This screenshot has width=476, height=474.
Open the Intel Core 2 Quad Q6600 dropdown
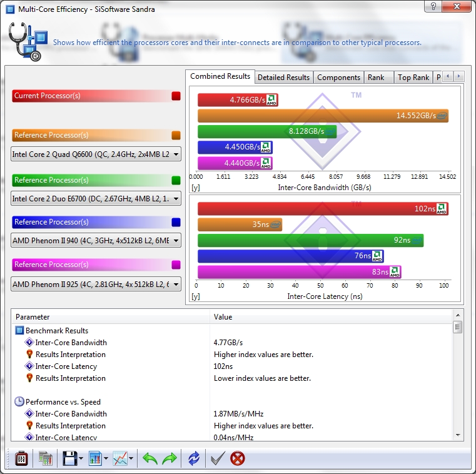96,154
